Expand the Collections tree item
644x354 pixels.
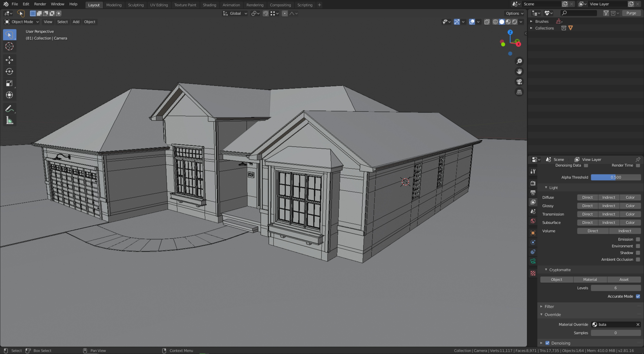(531, 28)
